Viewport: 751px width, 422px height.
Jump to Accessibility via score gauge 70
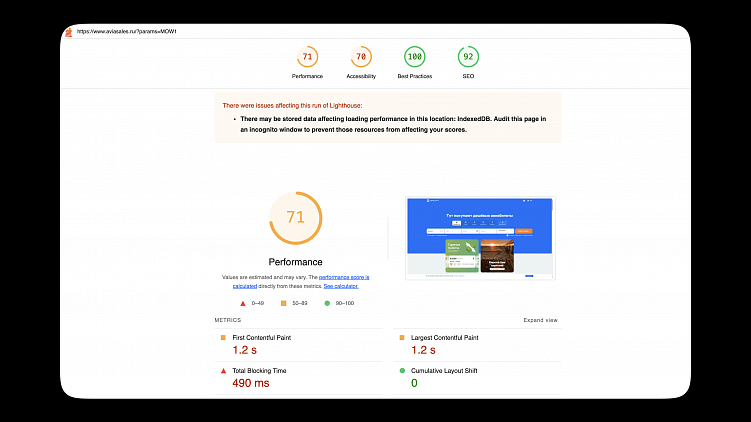click(361, 57)
